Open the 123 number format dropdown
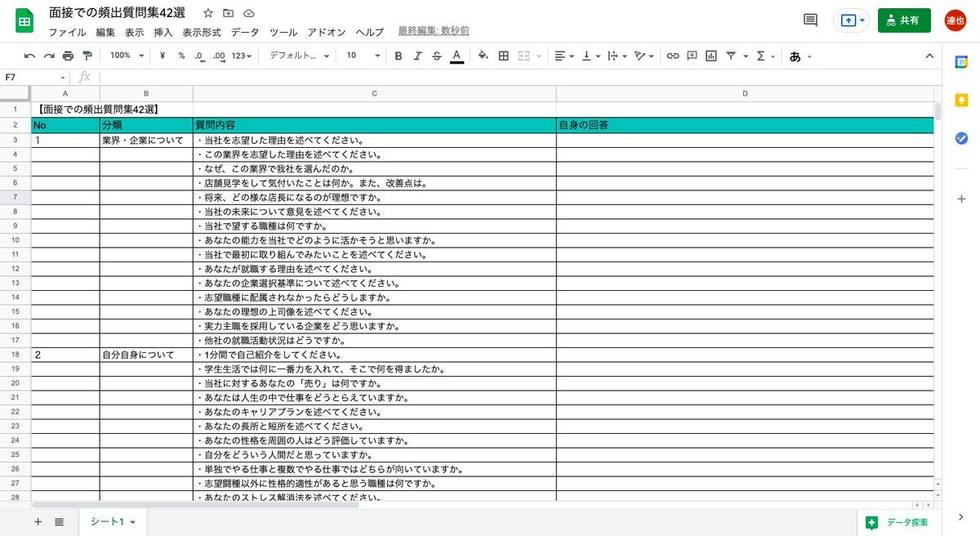The height and width of the screenshot is (536, 980). pyautogui.click(x=242, y=56)
